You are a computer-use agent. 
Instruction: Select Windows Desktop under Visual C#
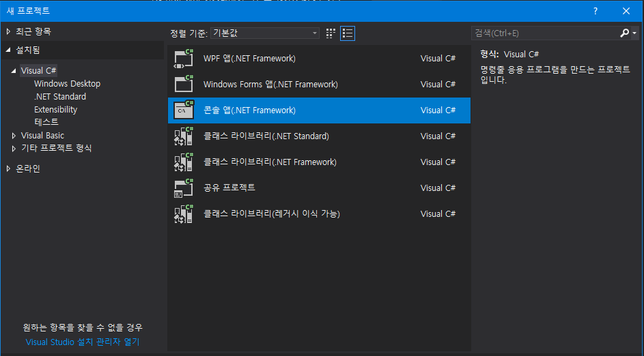click(x=68, y=84)
